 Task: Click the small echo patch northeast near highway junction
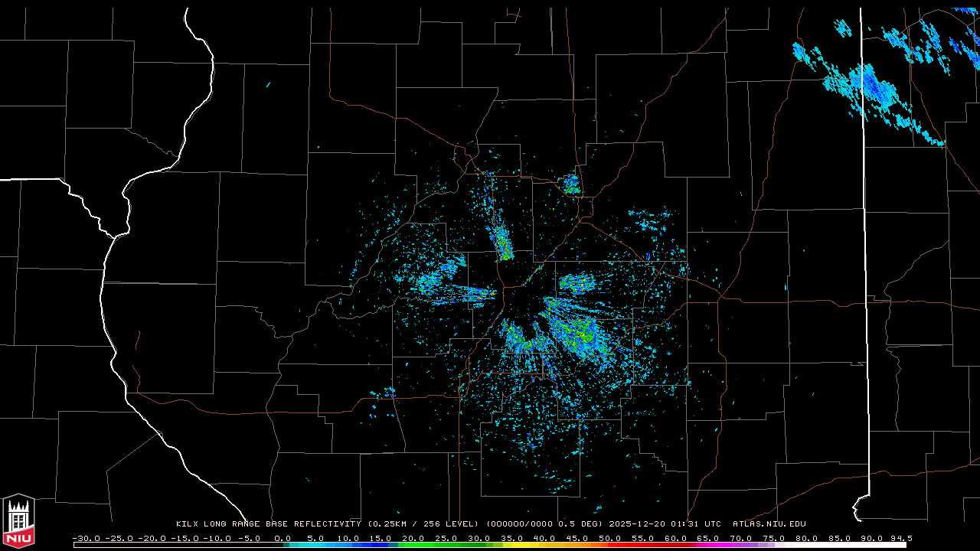coord(572,184)
